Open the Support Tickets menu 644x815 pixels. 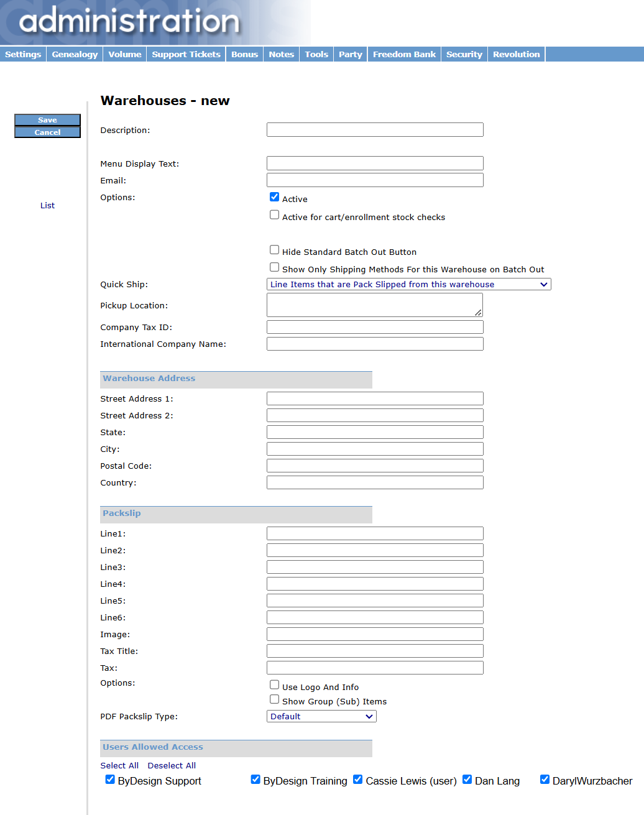coord(186,54)
